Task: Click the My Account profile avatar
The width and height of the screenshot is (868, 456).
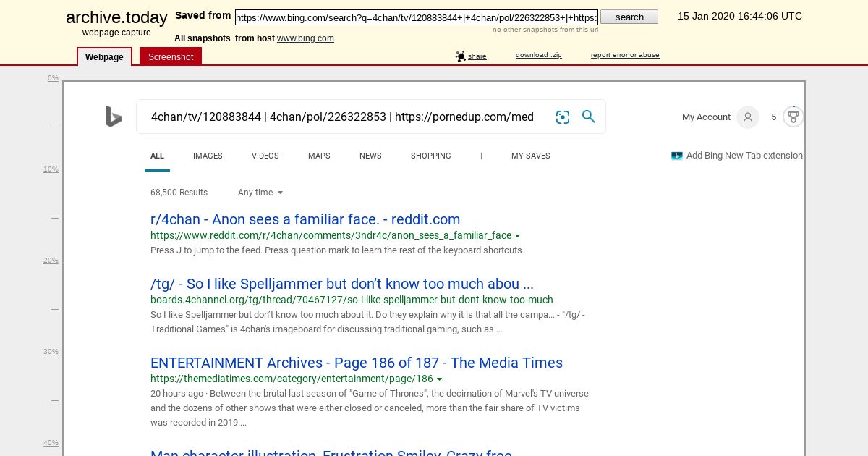Action: [x=748, y=117]
